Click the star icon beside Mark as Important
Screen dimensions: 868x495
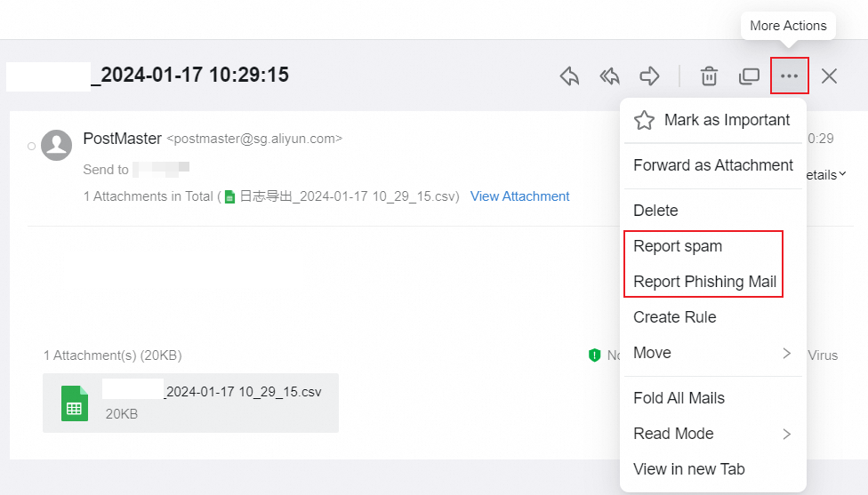pyautogui.click(x=645, y=120)
